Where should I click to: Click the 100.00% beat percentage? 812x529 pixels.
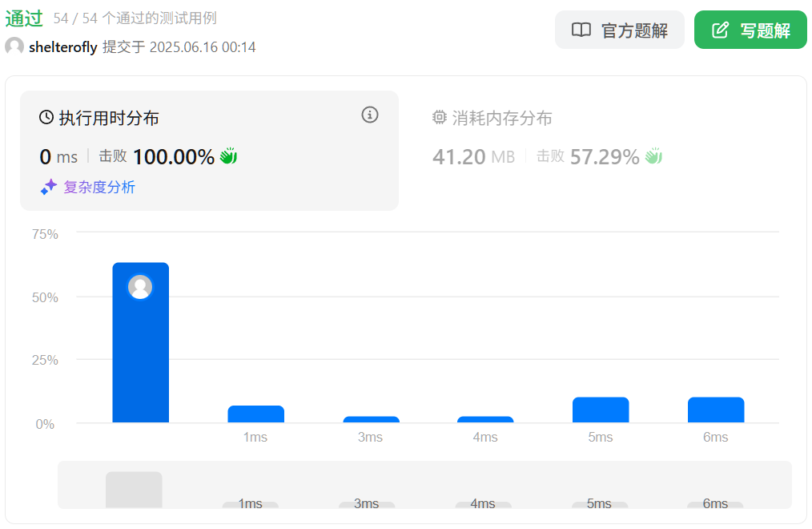pyautogui.click(x=174, y=156)
